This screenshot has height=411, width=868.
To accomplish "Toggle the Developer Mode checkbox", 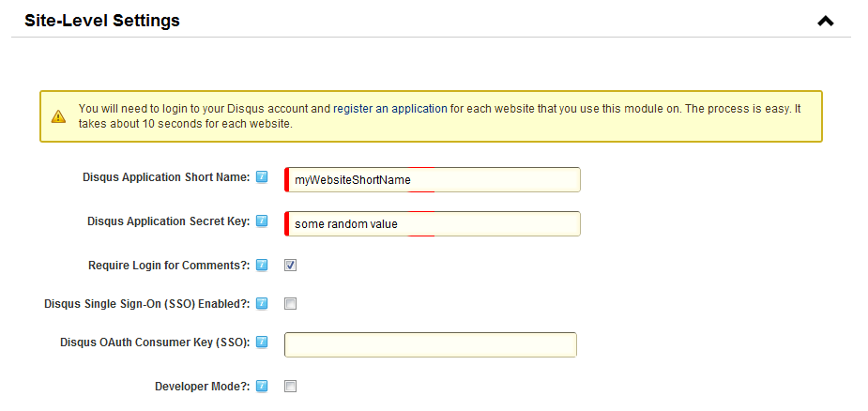I will tap(291, 386).
